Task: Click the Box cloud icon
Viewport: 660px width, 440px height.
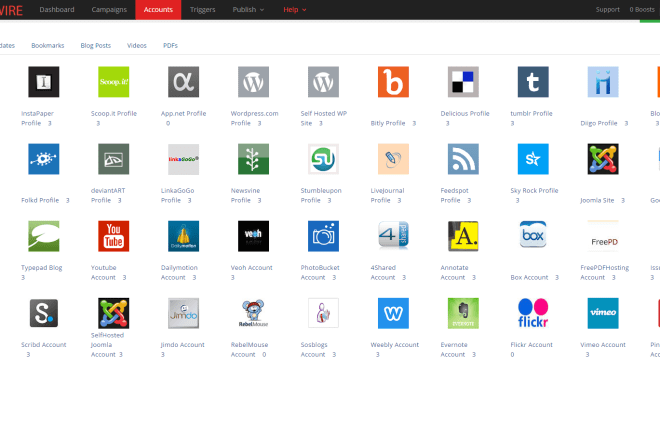Action: click(533, 234)
